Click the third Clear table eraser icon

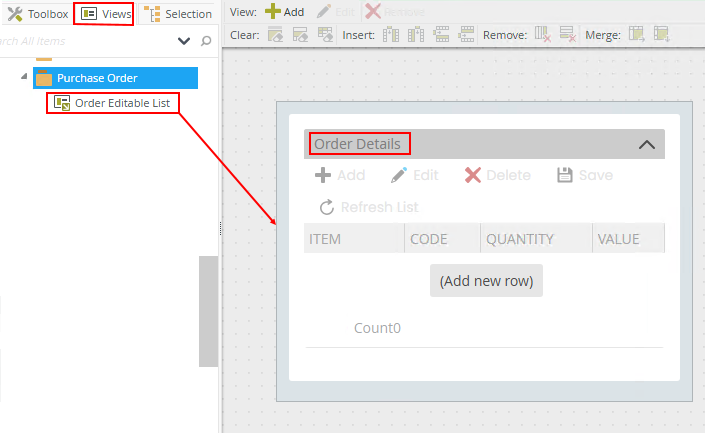(325, 35)
